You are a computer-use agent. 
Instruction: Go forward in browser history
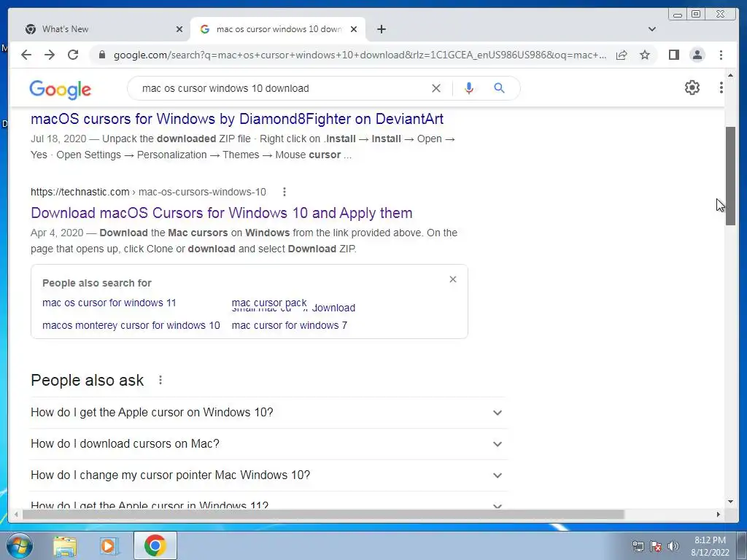[x=50, y=55]
